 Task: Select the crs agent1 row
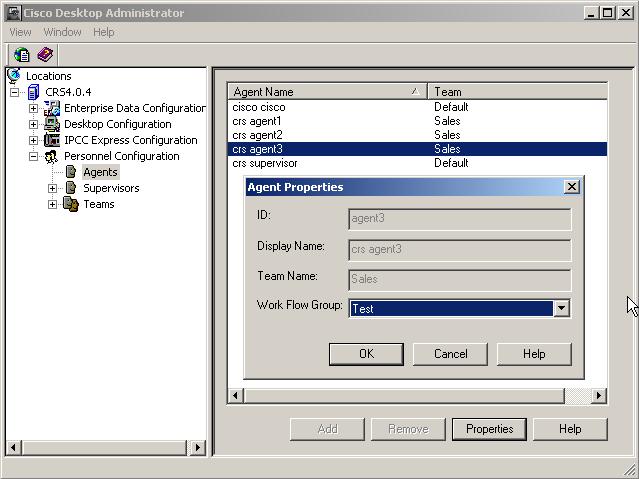[x=417, y=121]
